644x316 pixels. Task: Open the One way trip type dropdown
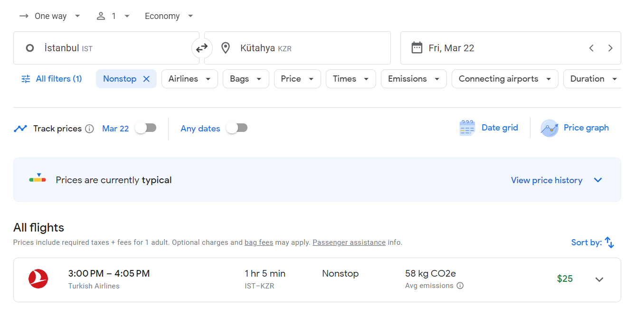(50, 16)
